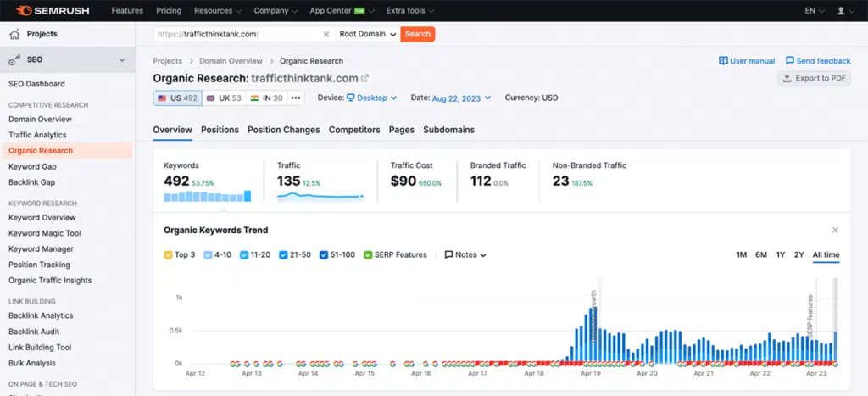Open the User manual link
Screen dimensions: 868x396
point(747,61)
